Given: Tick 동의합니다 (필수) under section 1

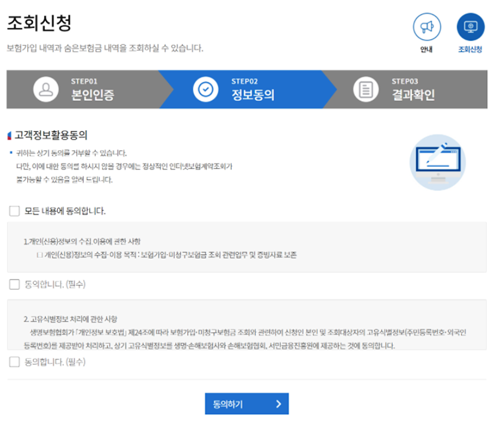Looking at the screenshot, I should point(14,284).
